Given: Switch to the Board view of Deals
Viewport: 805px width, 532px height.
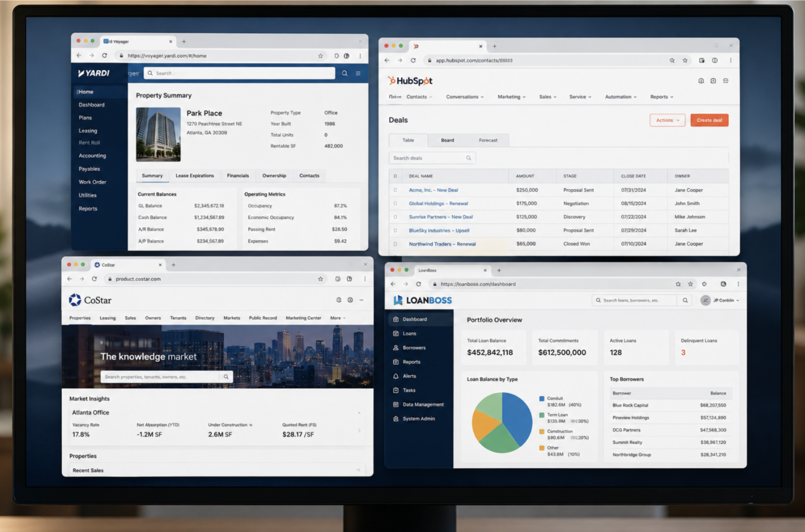Looking at the screenshot, I should (447, 140).
